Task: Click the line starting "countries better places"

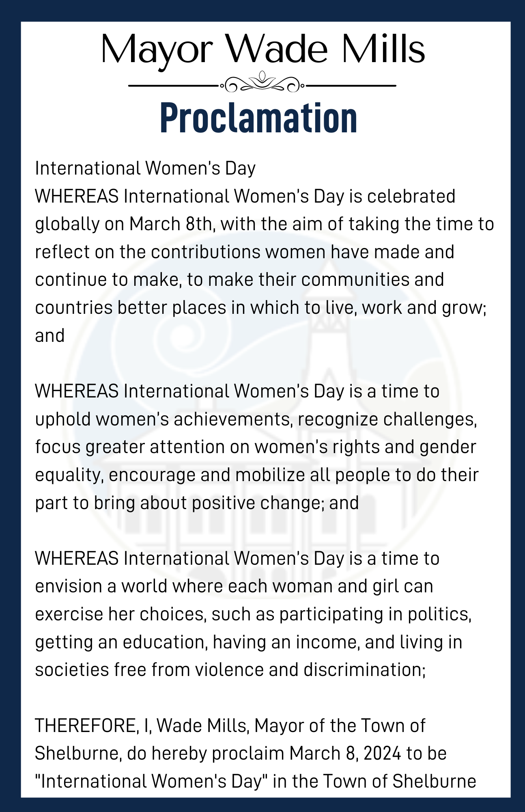Action: (260, 308)
